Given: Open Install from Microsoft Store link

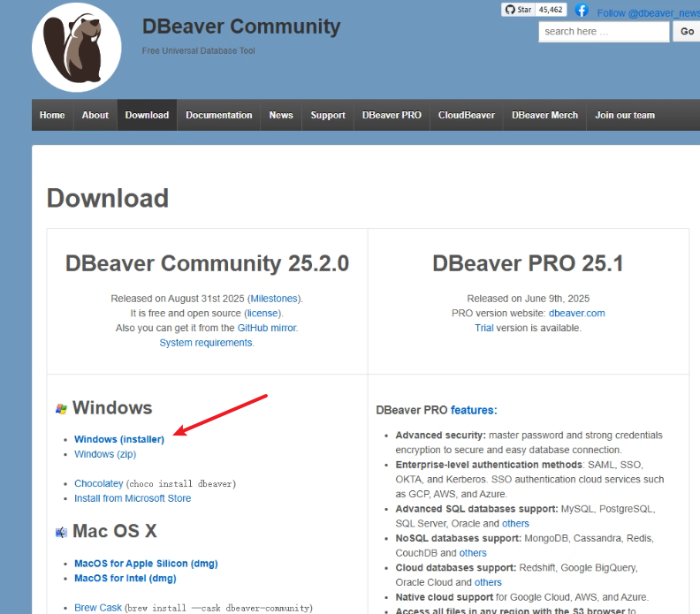Looking at the screenshot, I should (133, 498).
